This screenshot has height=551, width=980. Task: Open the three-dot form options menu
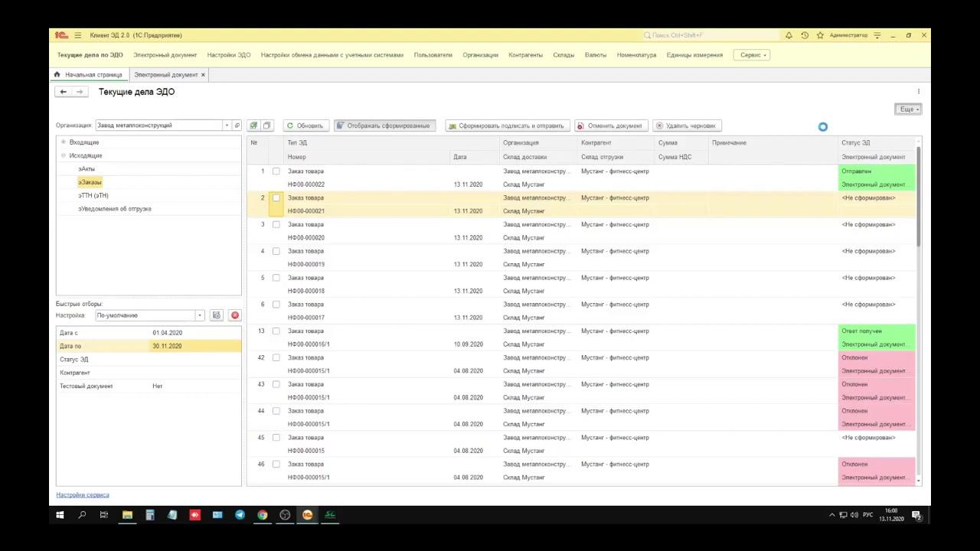[919, 92]
